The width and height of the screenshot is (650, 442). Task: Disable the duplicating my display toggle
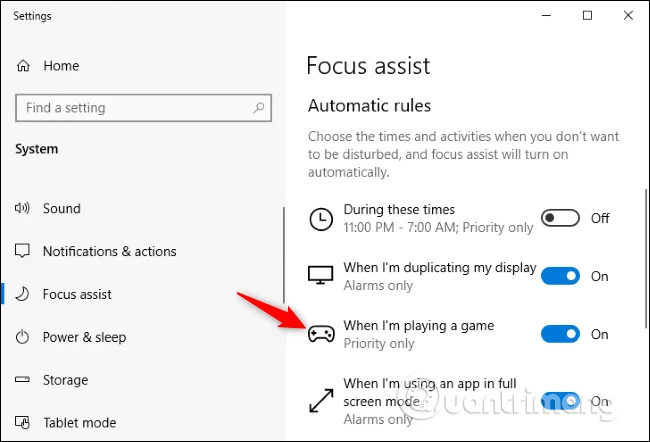[560, 276]
